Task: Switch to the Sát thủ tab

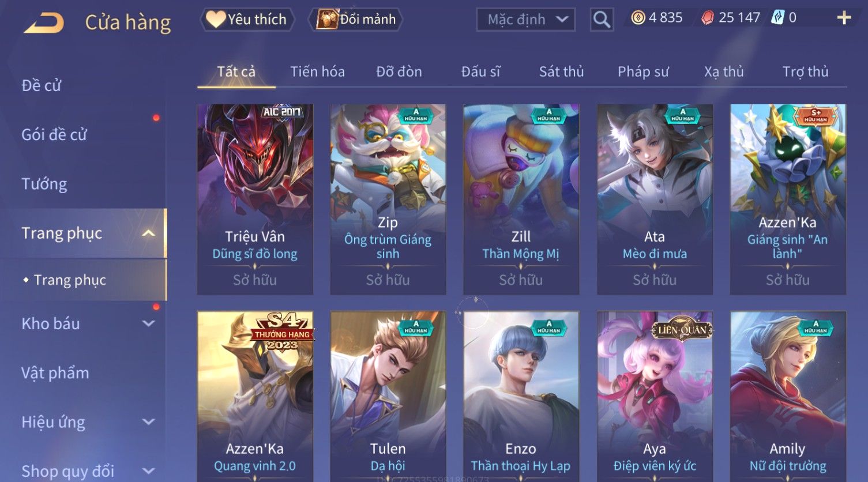Action: (x=561, y=71)
